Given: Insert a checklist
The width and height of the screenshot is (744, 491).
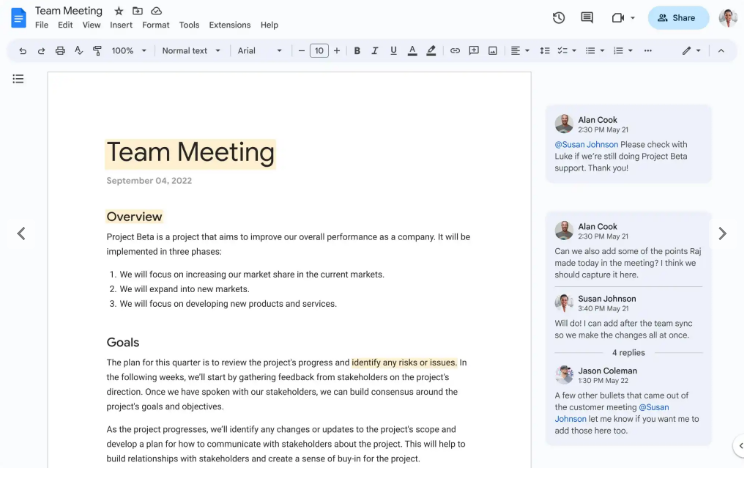Looking at the screenshot, I should (562, 51).
